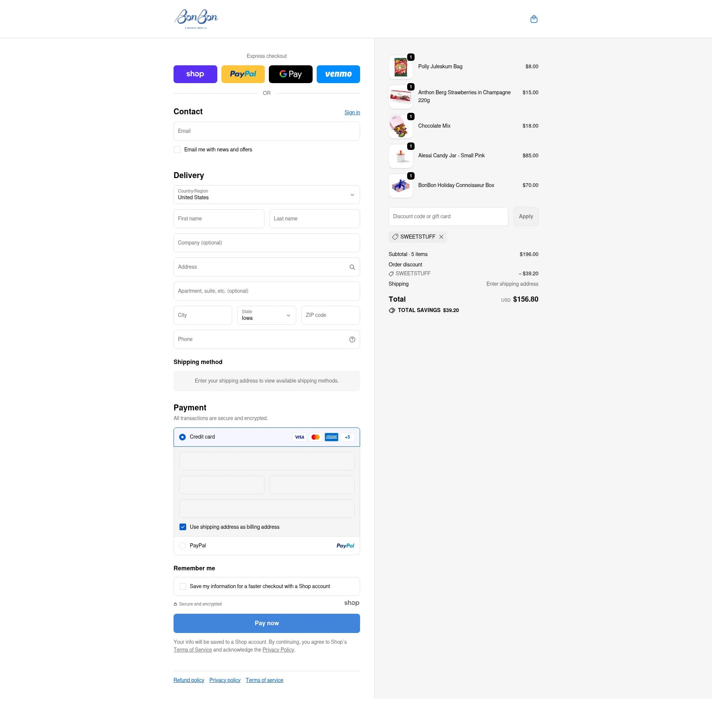Apply the entered discount code
Screen dimensions: 712x728
click(525, 216)
